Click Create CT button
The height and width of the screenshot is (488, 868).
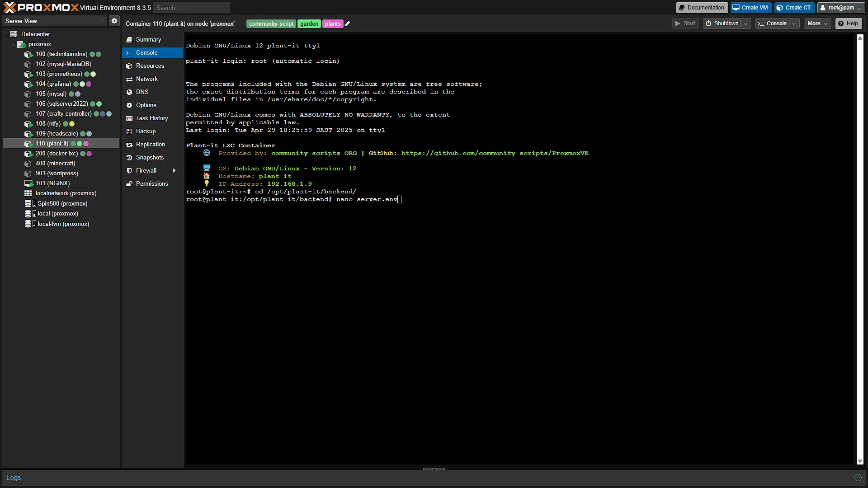pyautogui.click(x=794, y=8)
